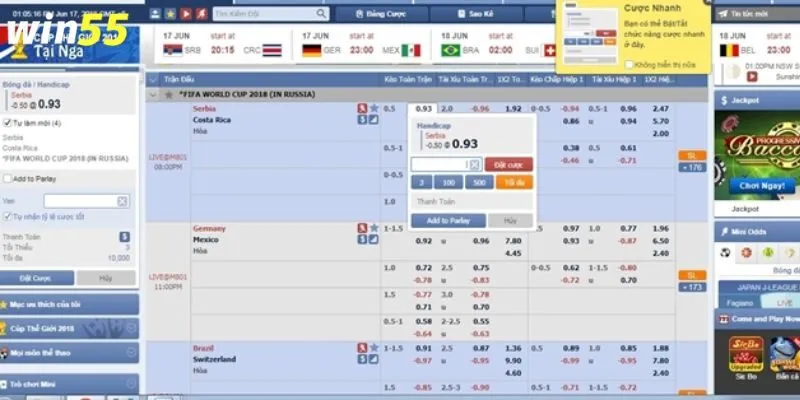Expand +173 more markets for Germany match

692,287
